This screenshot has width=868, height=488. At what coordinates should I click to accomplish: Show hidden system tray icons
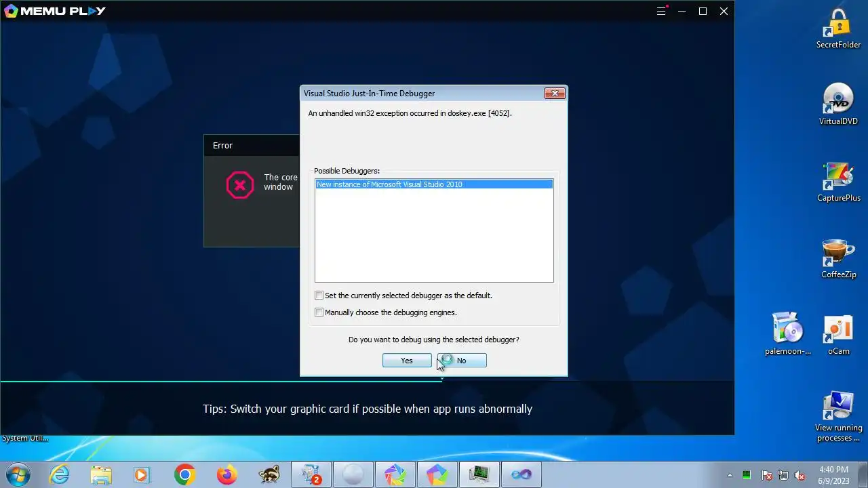pyautogui.click(x=730, y=475)
